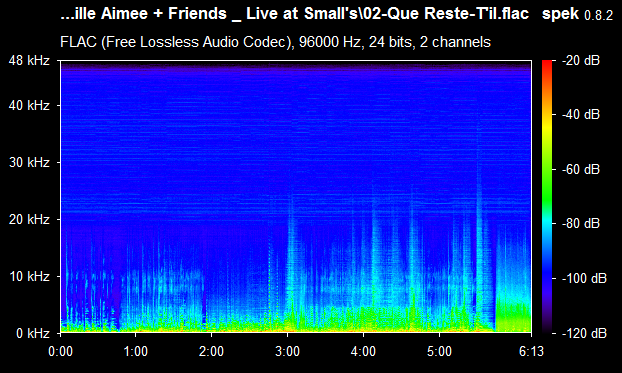Click the 3:00 time axis marker
Viewport: 622px width, 373px height.
(287, 351)
